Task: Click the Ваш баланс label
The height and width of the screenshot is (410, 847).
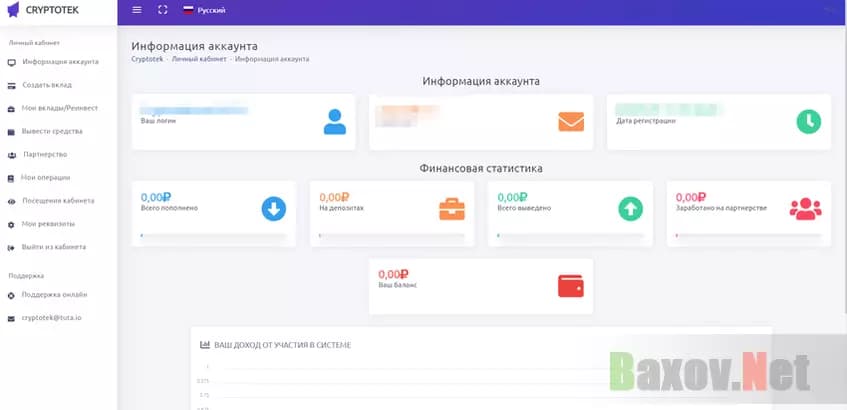Action: [398, 285]
